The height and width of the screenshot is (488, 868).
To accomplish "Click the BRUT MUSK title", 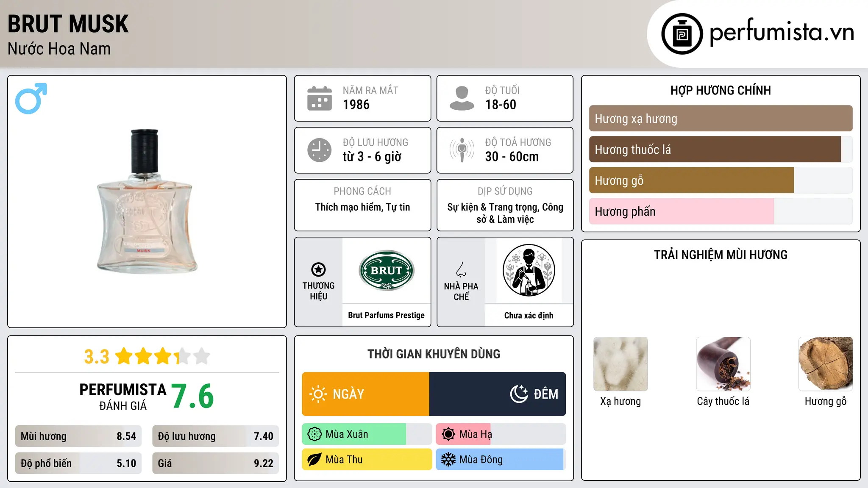I will point(68,24).
